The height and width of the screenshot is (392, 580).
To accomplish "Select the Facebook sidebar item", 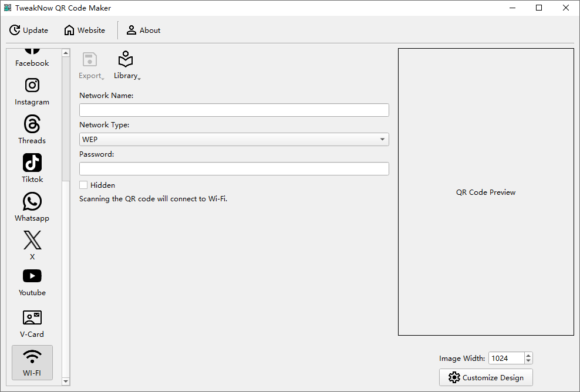I will [x=32, y=57].
